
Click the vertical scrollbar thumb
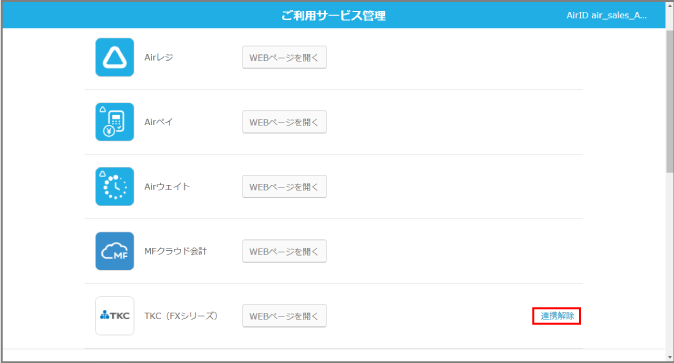pos(670,101)
